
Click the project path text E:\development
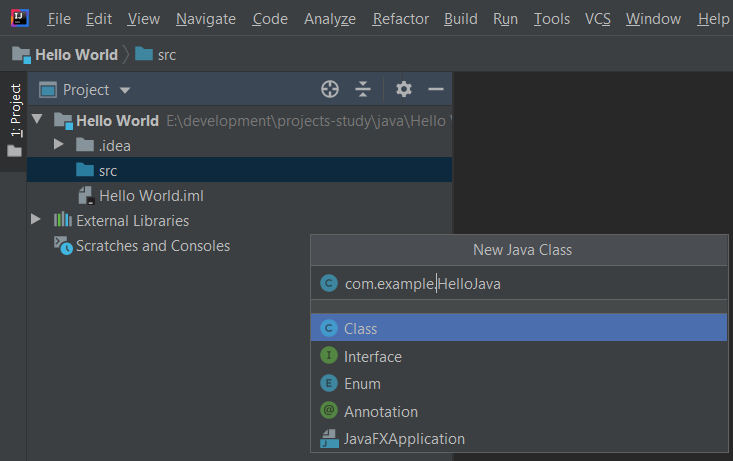pyautogui.click(x=309, y=121)
